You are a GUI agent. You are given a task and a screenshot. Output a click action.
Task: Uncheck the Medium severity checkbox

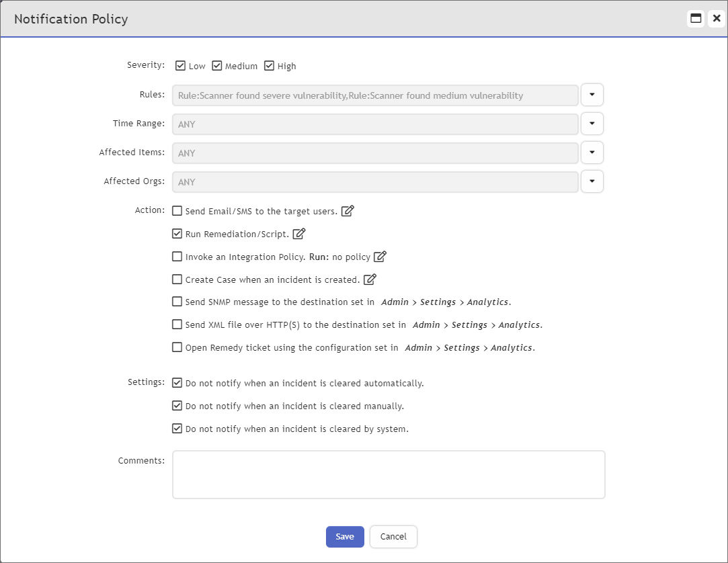[217, 65]
